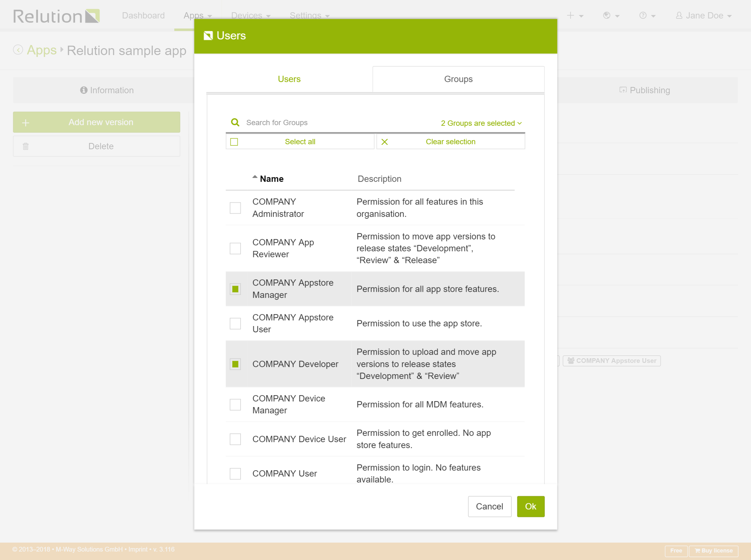Click the Users dialog header logo icon
The height and width of the screenshot is (560, 751).
click(208, 36)
